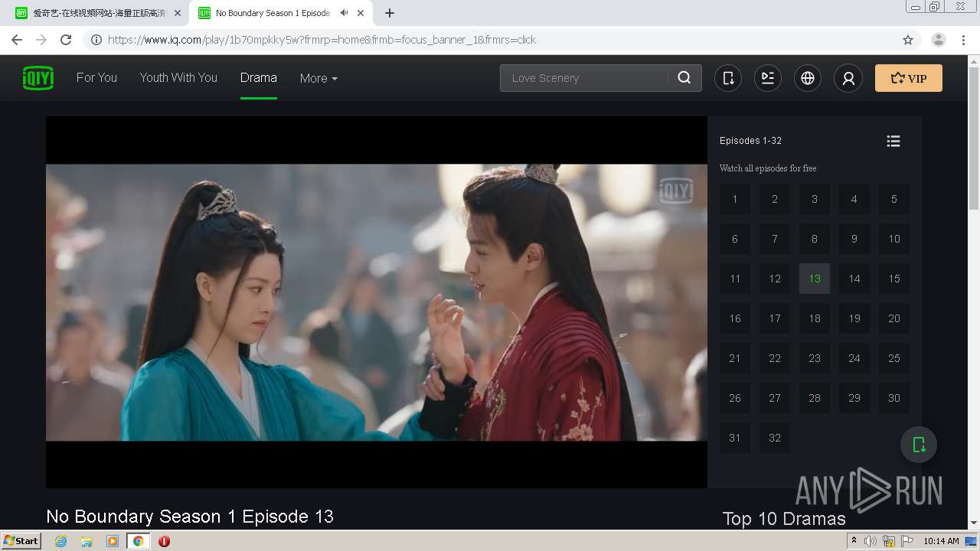
Task: Play episode 25
Action: [x=894, y=358]
